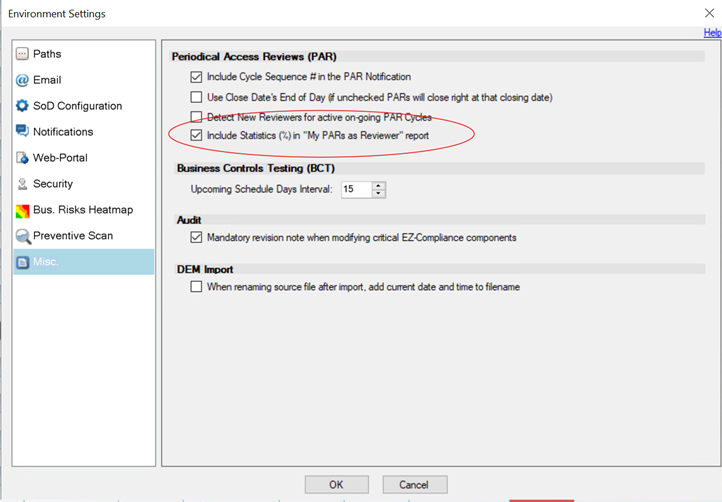The image size is (722, 502).
Task: Open the Help link
Action: tap(712, 33)
